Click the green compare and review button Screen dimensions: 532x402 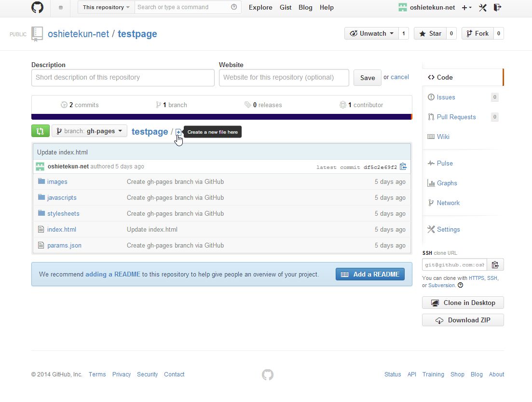point(41,131)
